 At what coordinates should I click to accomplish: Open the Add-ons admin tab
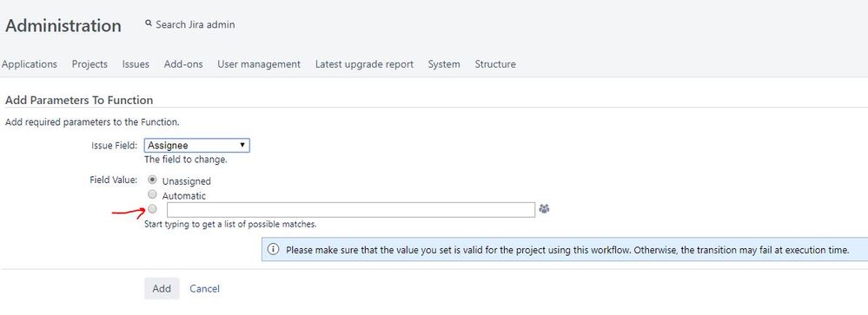click(x=183, y=64)
